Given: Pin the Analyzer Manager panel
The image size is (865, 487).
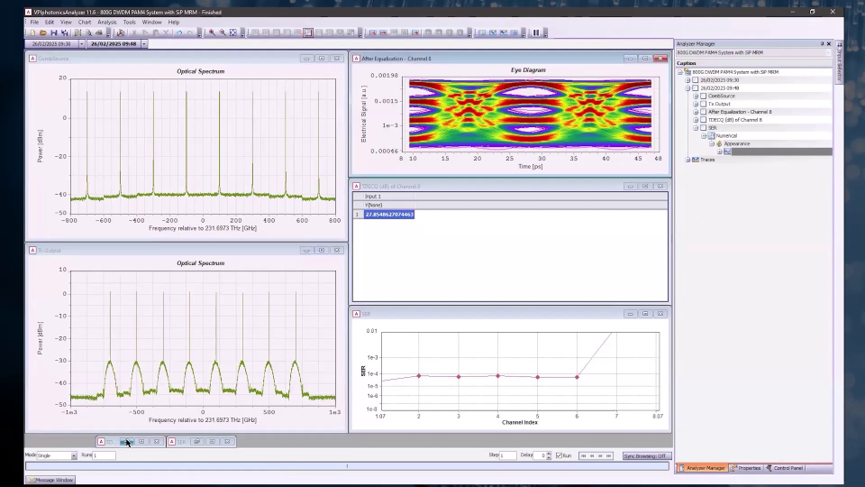Looking at the screenshot, I should point(822,44).
